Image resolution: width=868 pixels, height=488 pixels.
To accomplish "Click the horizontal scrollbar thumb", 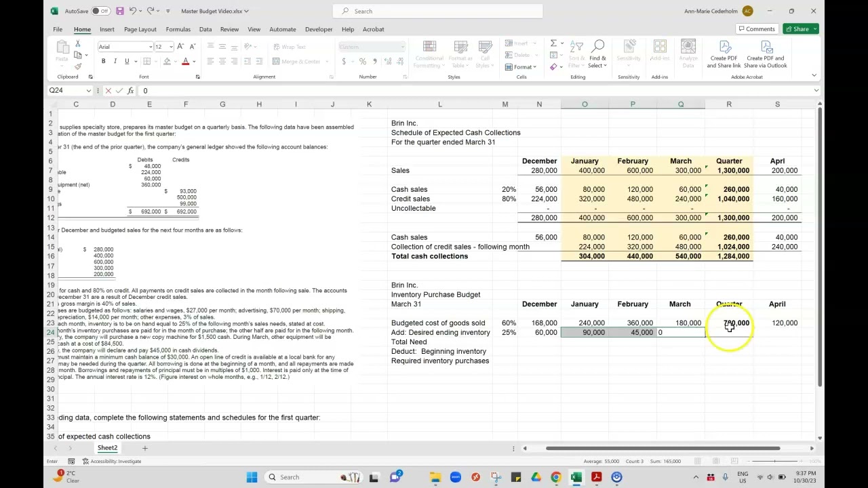I will coord(663,448).
